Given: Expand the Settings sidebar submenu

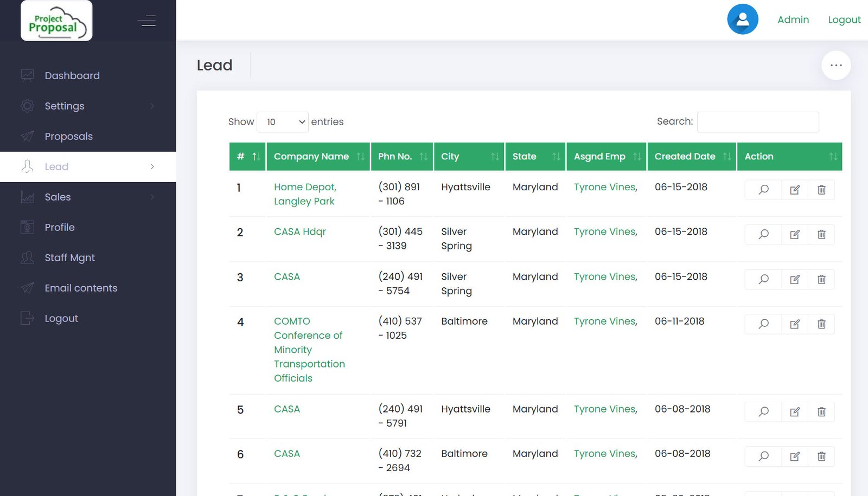Looking at the screenshot, I should [88, 106].
